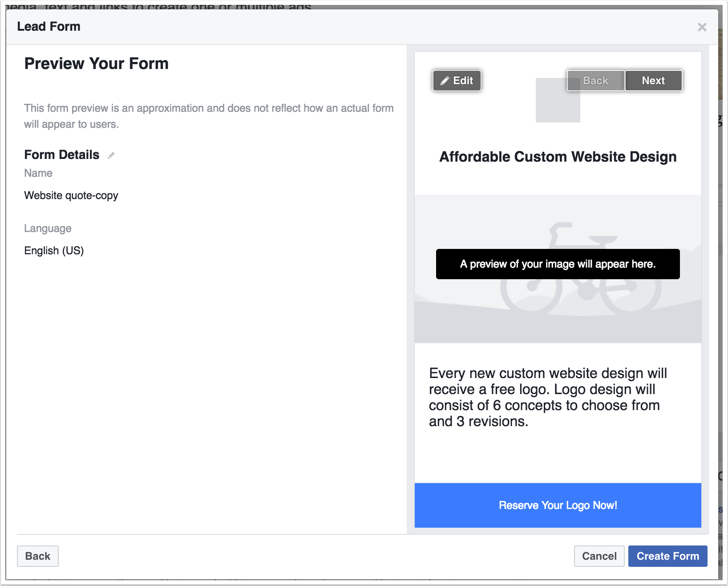
Task: Click the Reserve Your Logo Now! call-to-action
Action: pyautogui.click(x=558, y=505)
